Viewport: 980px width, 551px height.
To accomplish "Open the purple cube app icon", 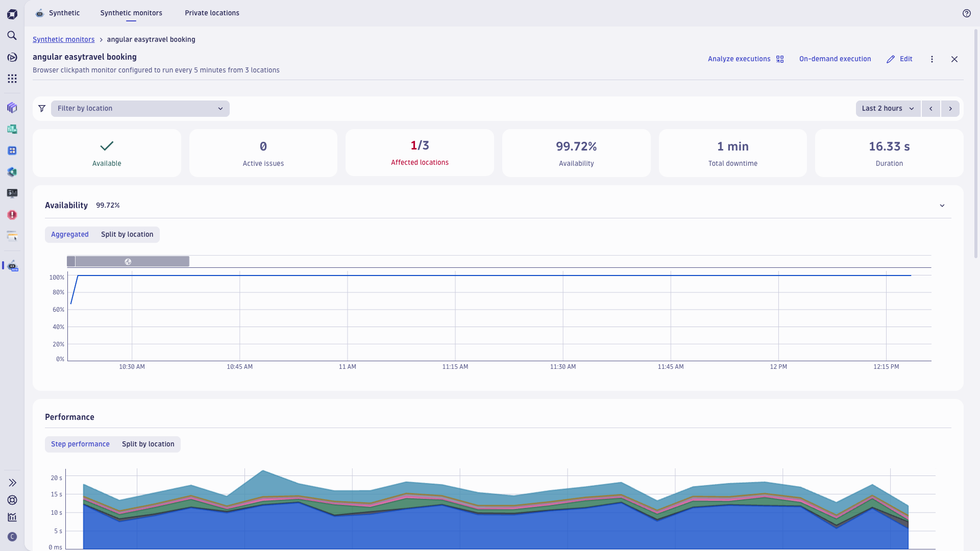I will (x=12, y=108).
